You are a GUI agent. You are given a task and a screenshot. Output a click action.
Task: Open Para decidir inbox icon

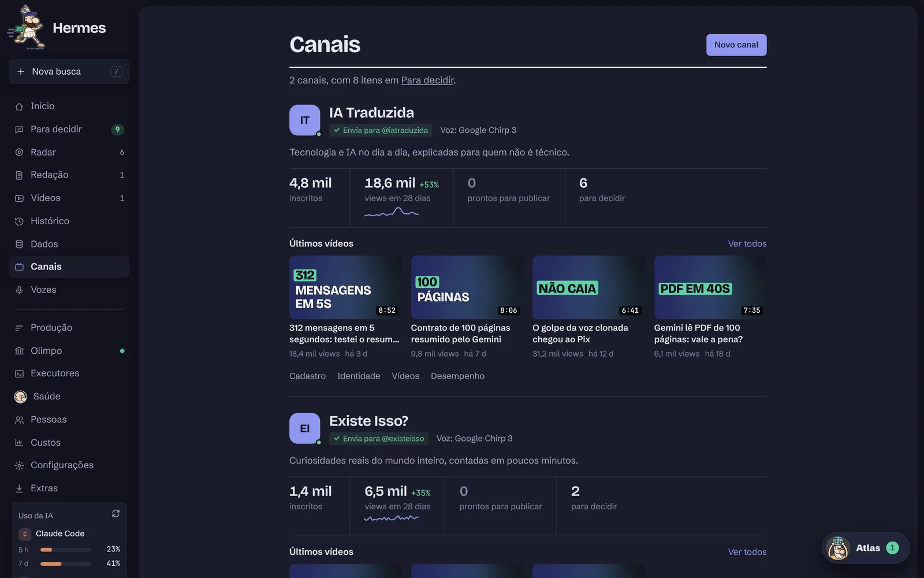pyautogui.click(x=19, y=129)
